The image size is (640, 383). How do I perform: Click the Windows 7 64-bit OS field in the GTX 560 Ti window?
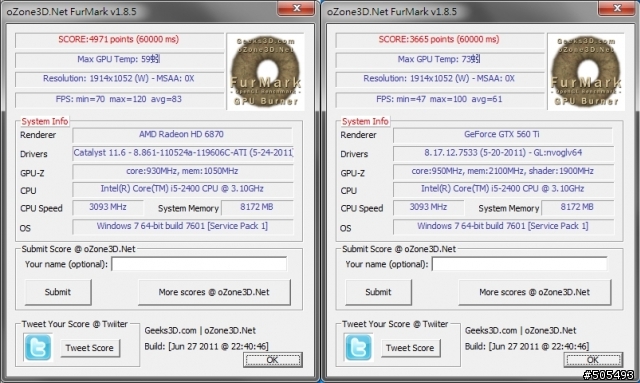point(503,227)
